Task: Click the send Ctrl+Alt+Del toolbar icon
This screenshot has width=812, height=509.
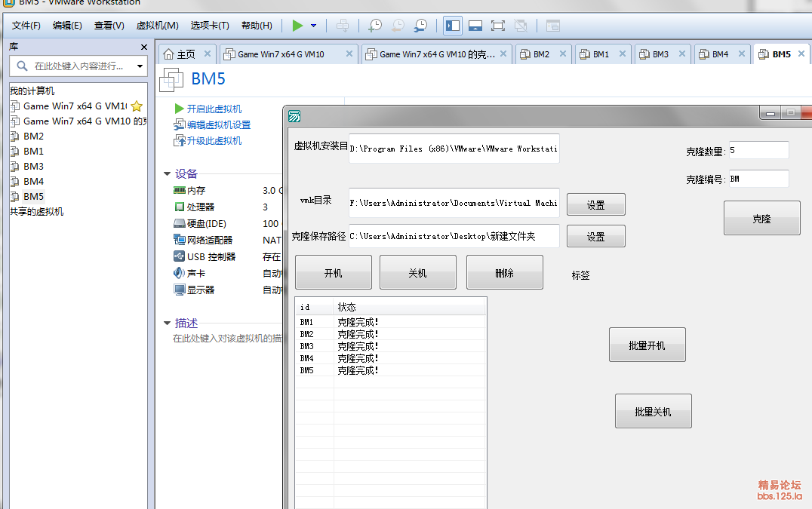Action: point(343,26)
